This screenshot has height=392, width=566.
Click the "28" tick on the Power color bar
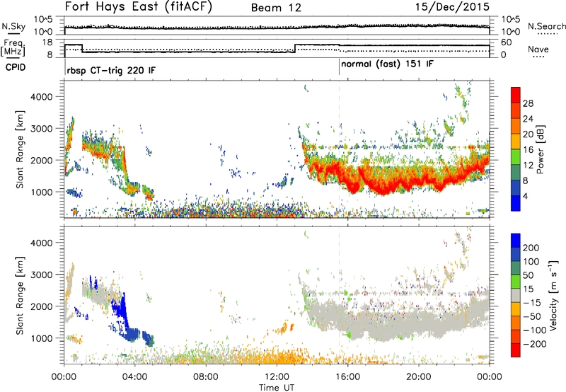coord(528,103)
